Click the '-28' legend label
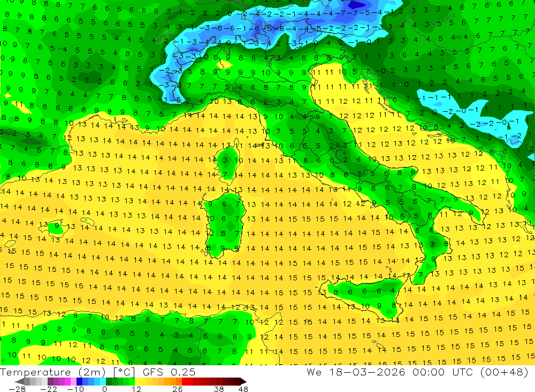This screenshot has width=535, height=392. click(17, 389)
